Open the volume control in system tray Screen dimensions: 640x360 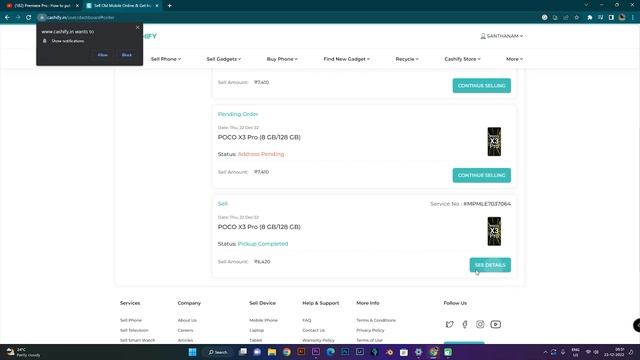(596, 352)
